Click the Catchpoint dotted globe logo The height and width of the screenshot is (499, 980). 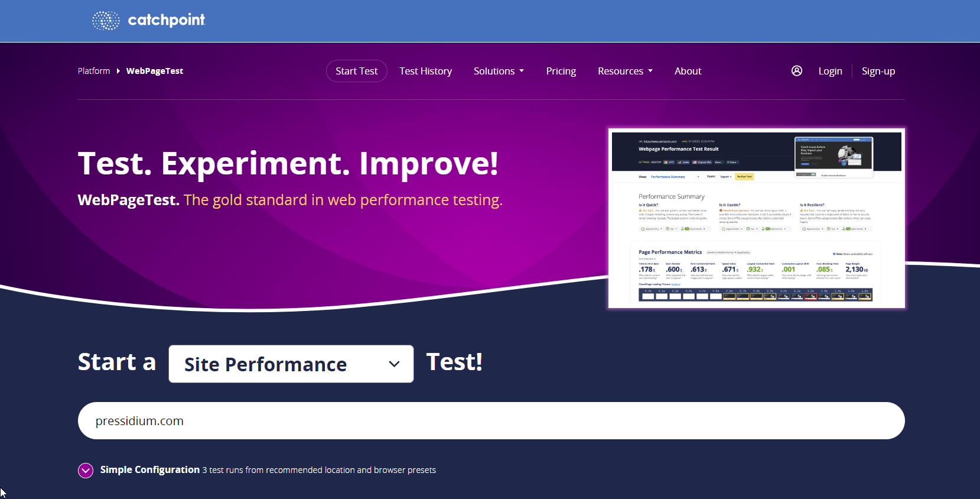[106, 21]
